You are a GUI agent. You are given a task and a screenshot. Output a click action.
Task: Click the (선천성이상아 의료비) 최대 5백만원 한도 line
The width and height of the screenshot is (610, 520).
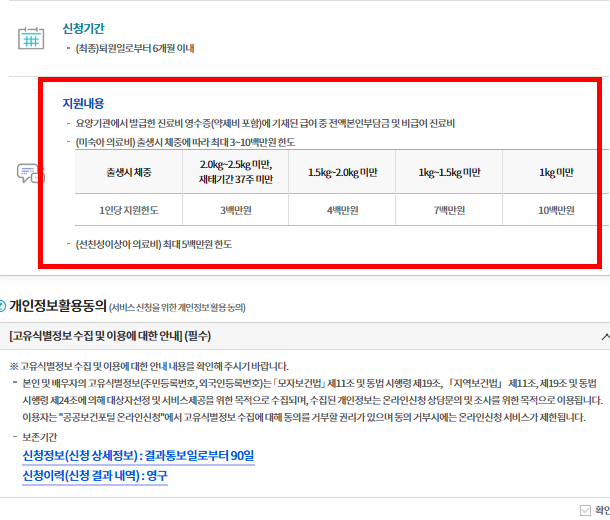[x=154, y=244]
